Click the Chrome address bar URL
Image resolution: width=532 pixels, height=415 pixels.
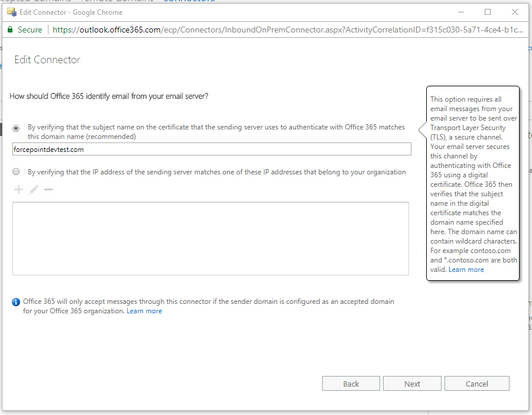click(288, 30)
